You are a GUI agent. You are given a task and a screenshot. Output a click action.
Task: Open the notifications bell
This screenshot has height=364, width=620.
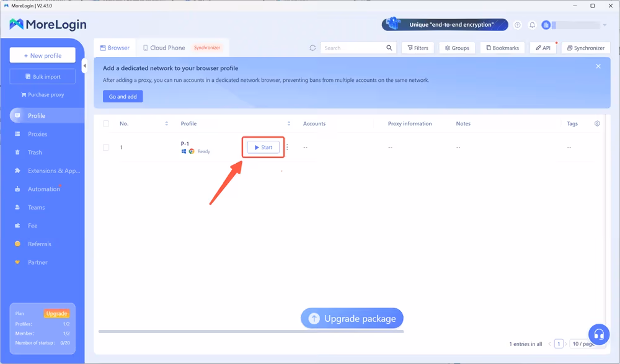pyautogui.click(x=532, y=25)
